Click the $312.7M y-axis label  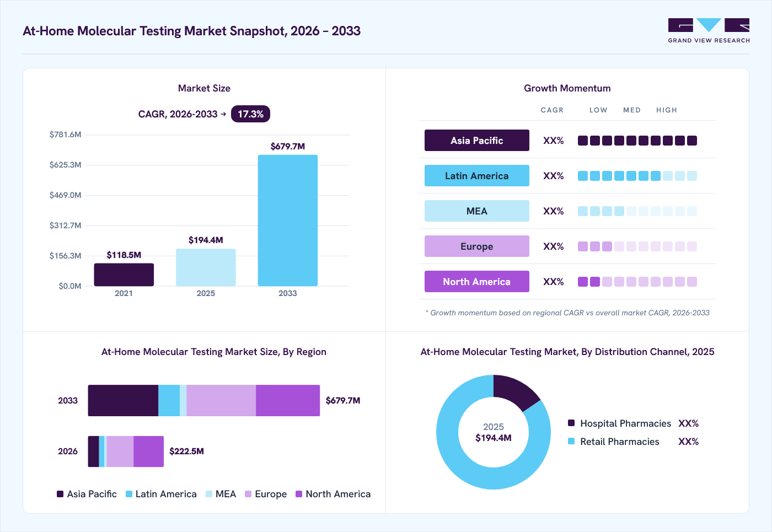(65, 225)
